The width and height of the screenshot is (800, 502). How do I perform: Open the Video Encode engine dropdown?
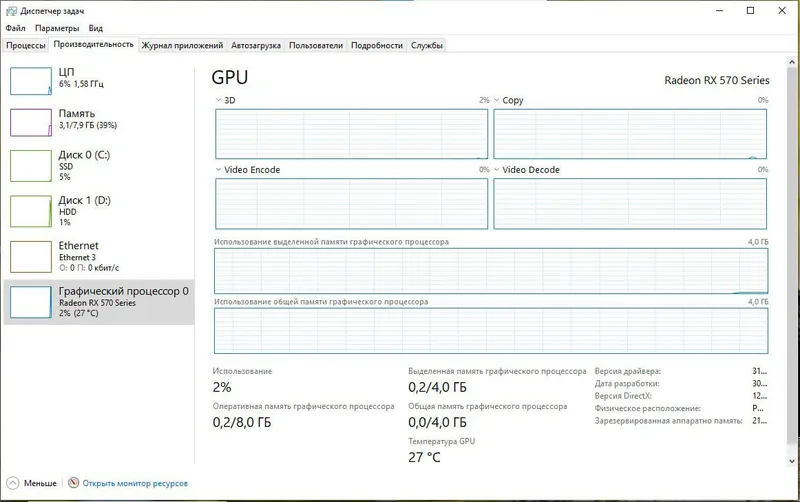[x=218, y=169]
